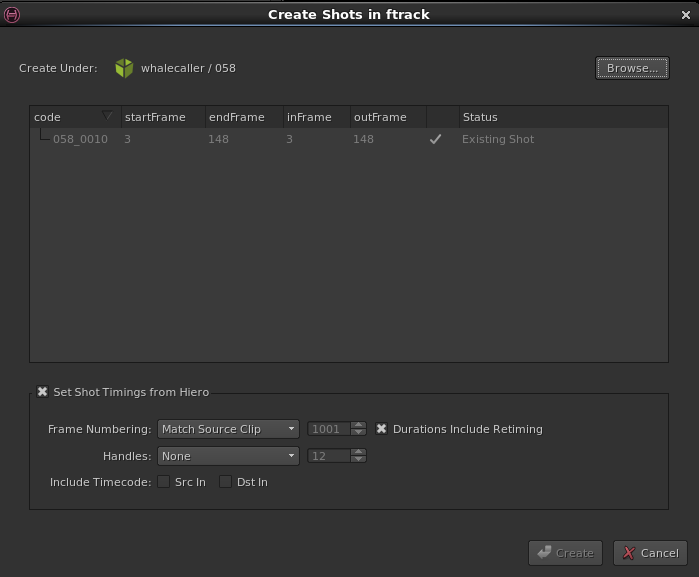The image size is (699, 577).
Task: Click the sort arrow in code column header
Action: tap(107, 115)
